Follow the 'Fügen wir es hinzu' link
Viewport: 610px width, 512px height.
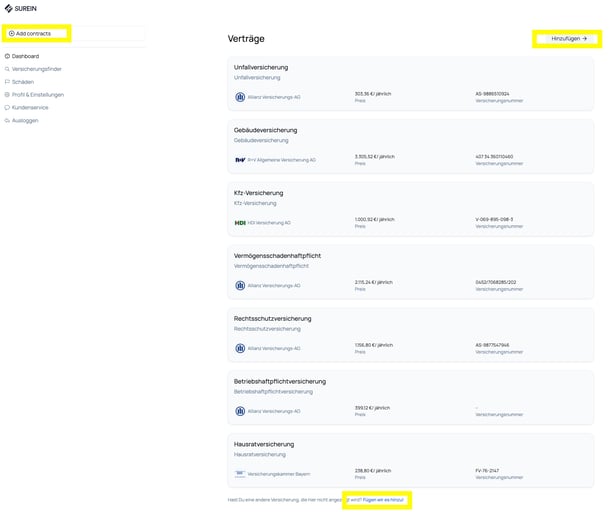[x=383, y=500]
